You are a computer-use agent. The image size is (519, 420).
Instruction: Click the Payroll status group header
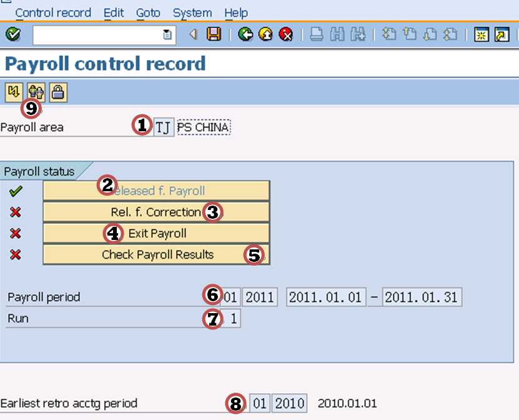tap(39, 172)
